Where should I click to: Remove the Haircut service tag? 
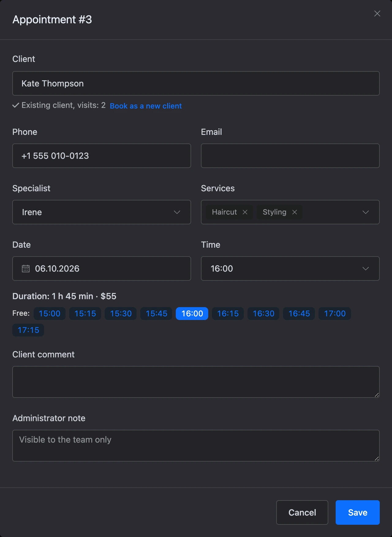click(x=245, y=212)
